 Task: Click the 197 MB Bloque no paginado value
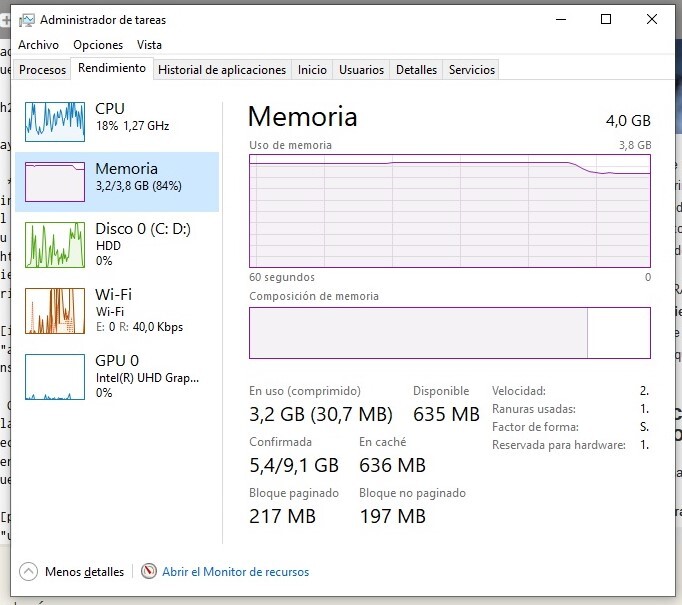[x=392, y=516]
